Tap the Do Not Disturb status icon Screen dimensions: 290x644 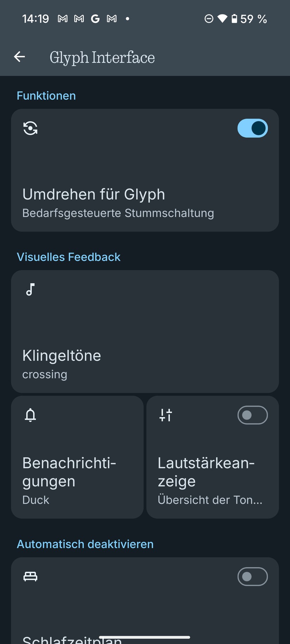[x=209, y=19]
